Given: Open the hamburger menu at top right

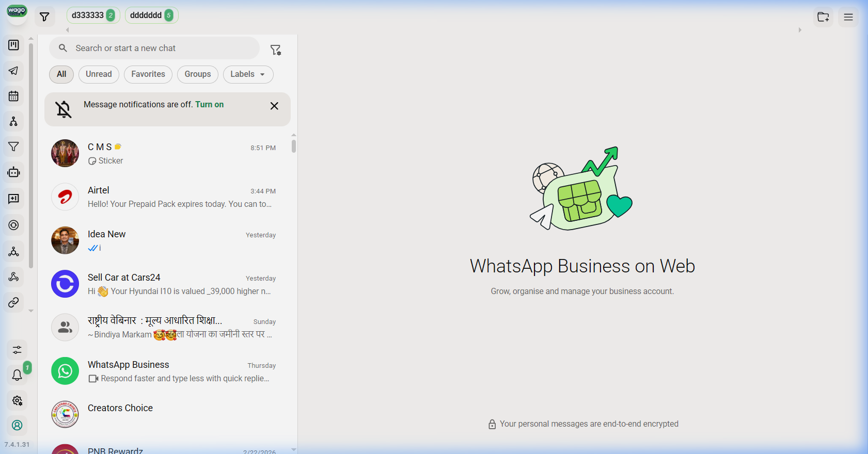Looking at the screenshot, I should (x=848, y=17).
